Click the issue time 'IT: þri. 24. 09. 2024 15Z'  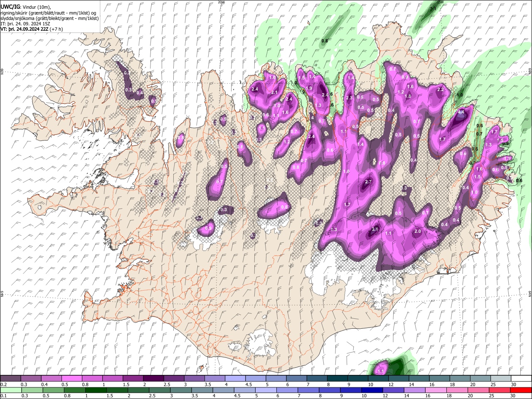[x=25, y=24]
